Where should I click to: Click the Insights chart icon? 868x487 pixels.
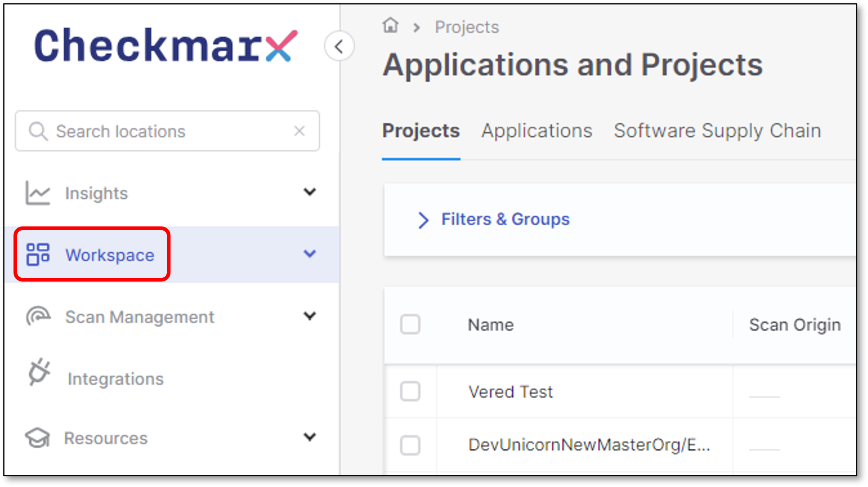[37, 193]
